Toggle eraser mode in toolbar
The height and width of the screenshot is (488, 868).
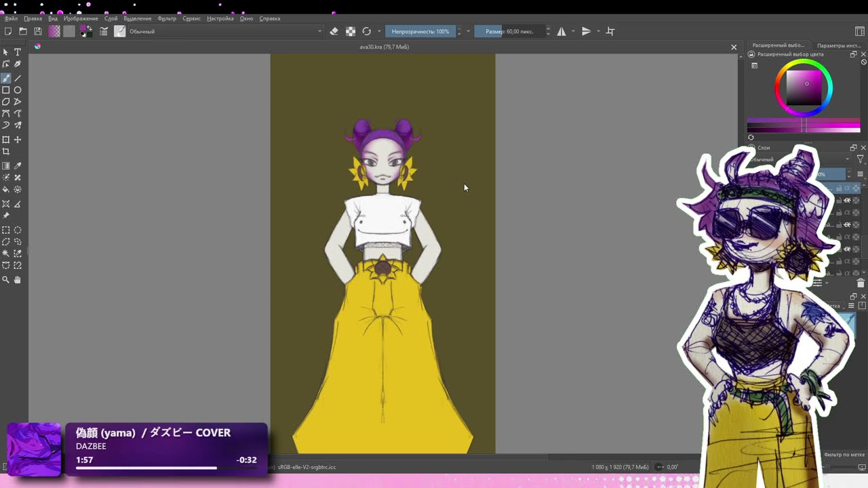[334, 31]
